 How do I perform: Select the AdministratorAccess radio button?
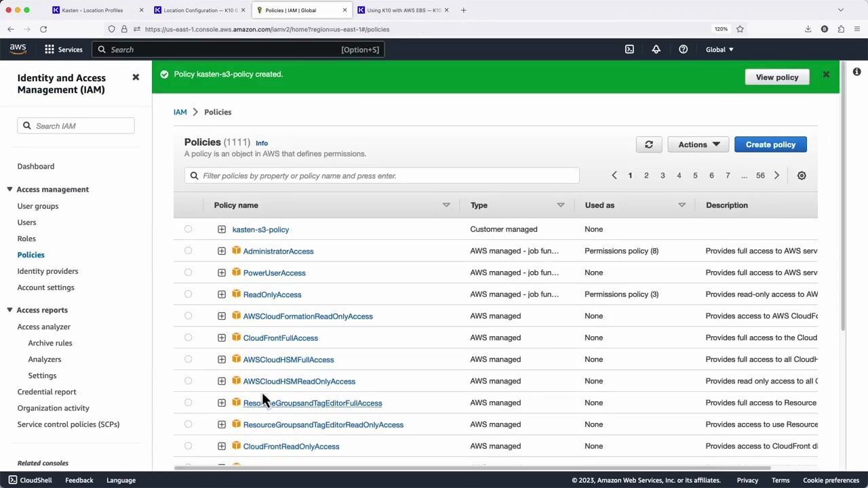pos(188,251)
